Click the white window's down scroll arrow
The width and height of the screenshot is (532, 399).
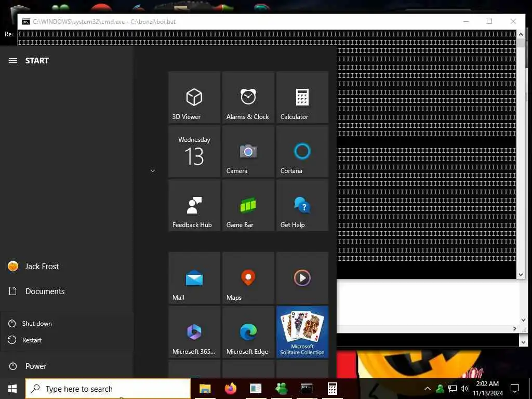click(x=523, y=320)
